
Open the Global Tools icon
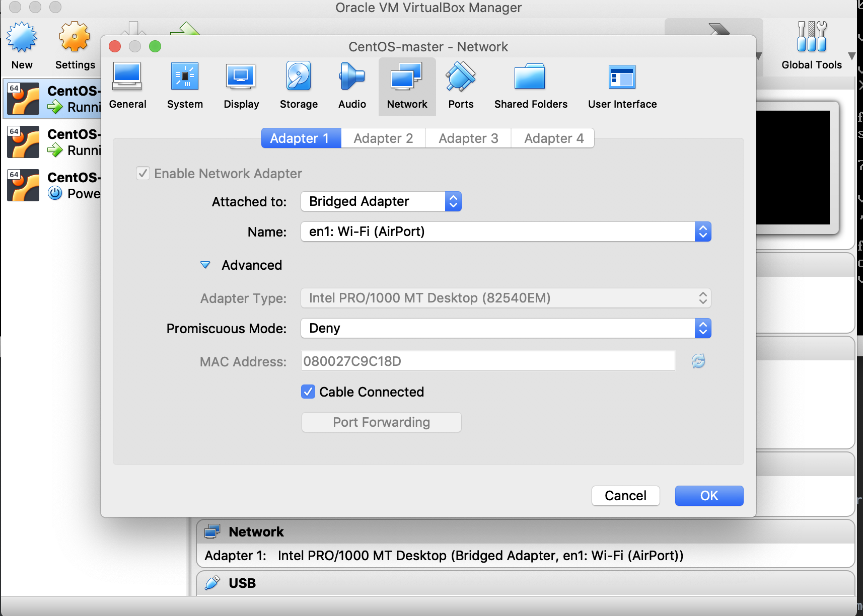812,36
